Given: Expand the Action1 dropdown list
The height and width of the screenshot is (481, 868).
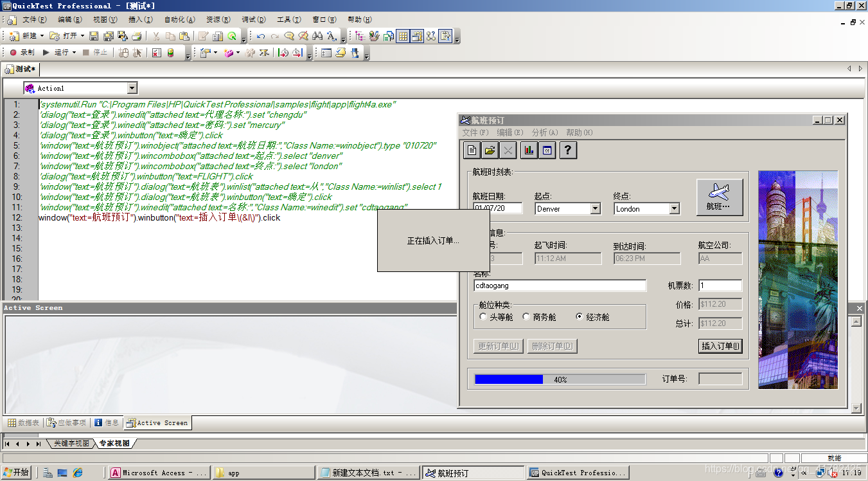Looking at the screenshot, I should click(x=132, y=88).
